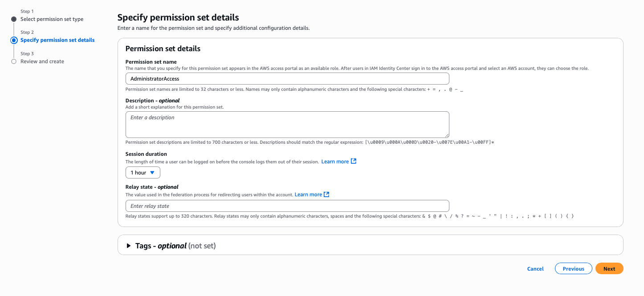644x296 pixels.
Task: Go to Review and create step
Action: 43,61
